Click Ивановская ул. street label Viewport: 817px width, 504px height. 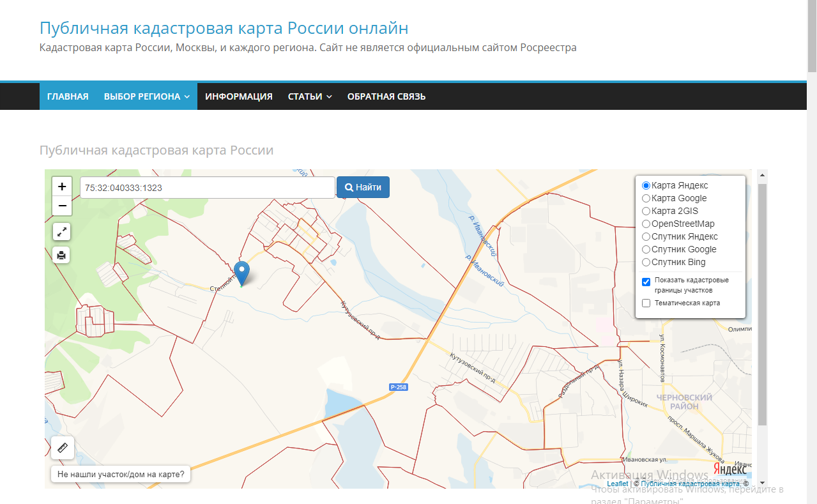pos(646,459)
